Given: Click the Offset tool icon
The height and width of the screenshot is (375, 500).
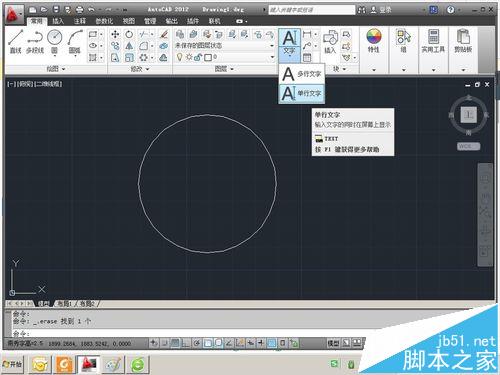Looking at the screenshot, I should click(x=163, y=58).
